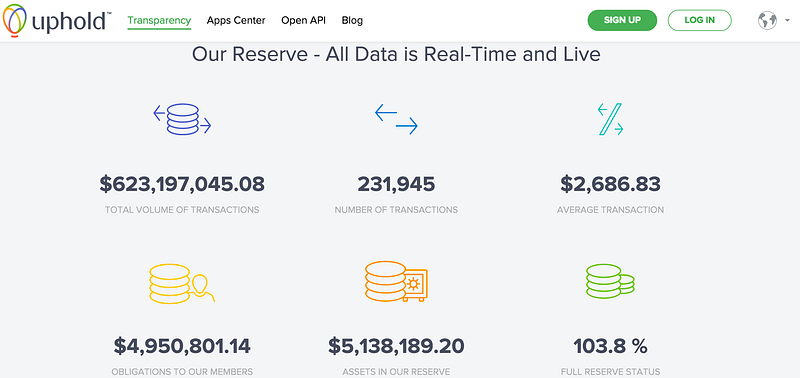This screenshot has height=378, width=800.
Task: Click the globe language icon
Action: pos(767,20)
